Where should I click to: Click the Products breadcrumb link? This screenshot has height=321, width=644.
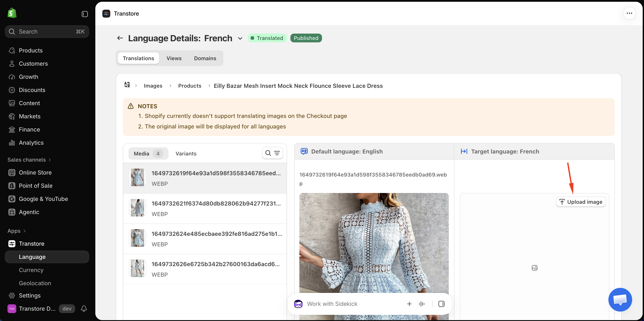[x=190, y=86]
